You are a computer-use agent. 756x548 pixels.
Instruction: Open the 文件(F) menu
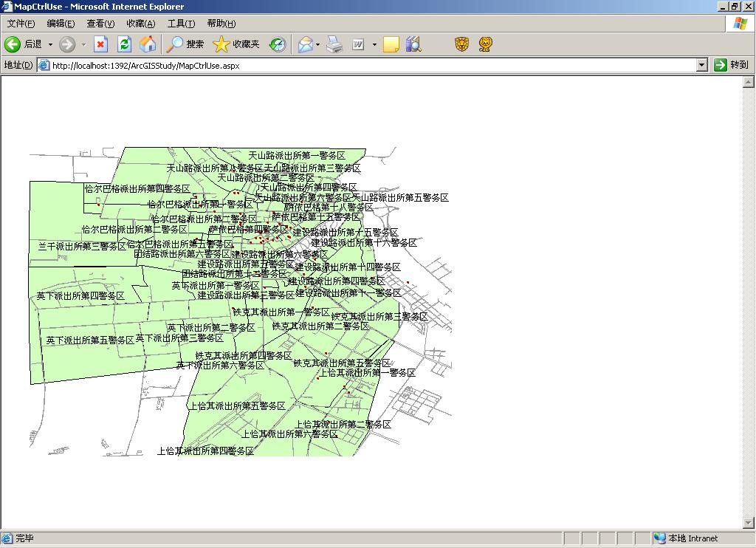pyautogui.click(x=21, y=24)
